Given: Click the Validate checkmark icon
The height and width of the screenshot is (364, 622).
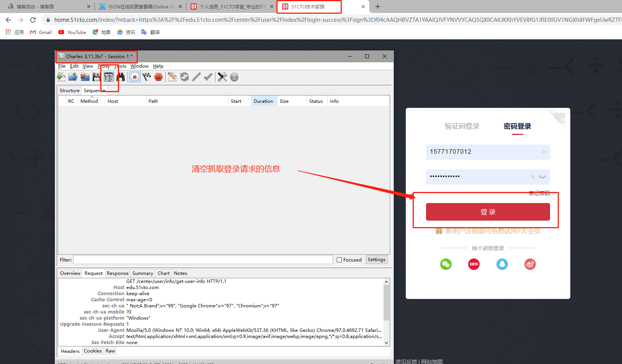Looking at the screenshot, I should (x=208, y=77).
